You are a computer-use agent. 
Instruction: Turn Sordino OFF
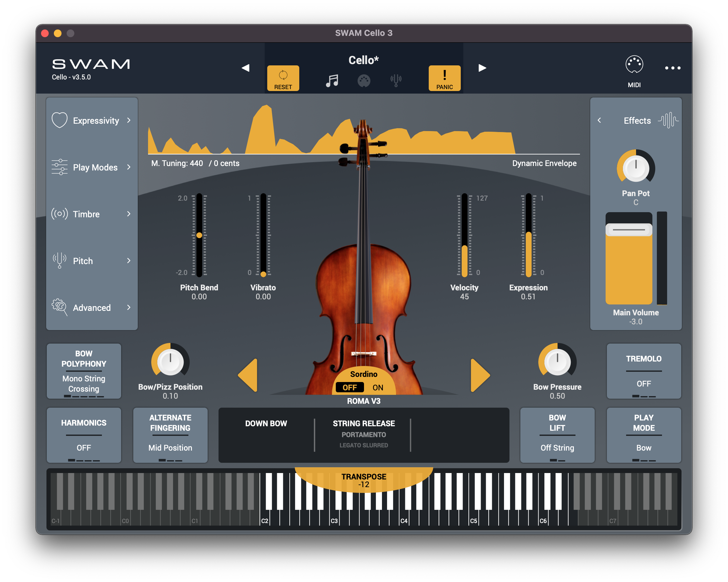(x=350, y=387)
